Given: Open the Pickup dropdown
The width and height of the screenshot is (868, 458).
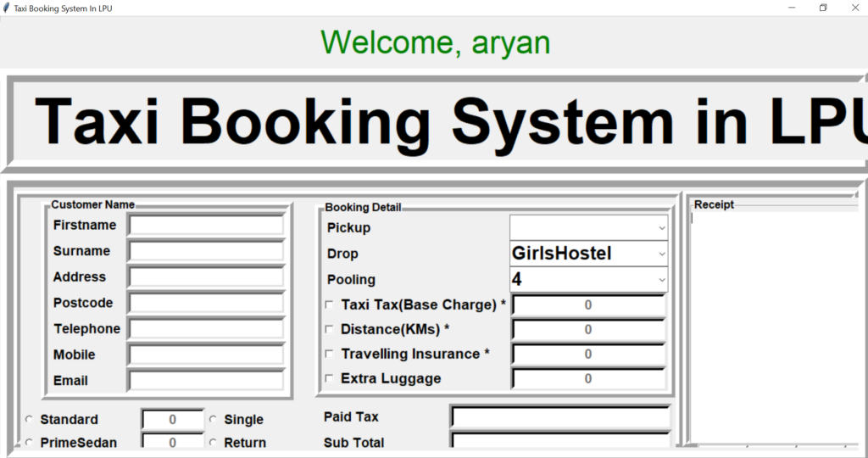Looking at the screenshot, I should (x=588, y=227).
